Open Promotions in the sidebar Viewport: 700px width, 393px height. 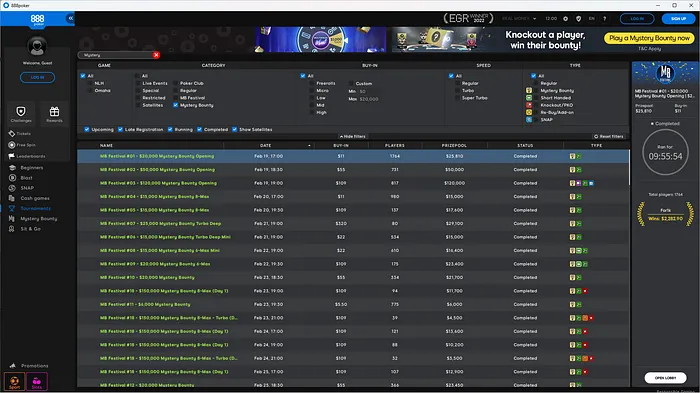[x=29, y=366]
